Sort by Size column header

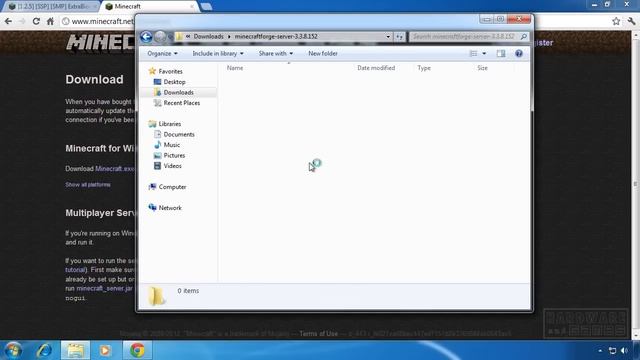coord(482,68)
